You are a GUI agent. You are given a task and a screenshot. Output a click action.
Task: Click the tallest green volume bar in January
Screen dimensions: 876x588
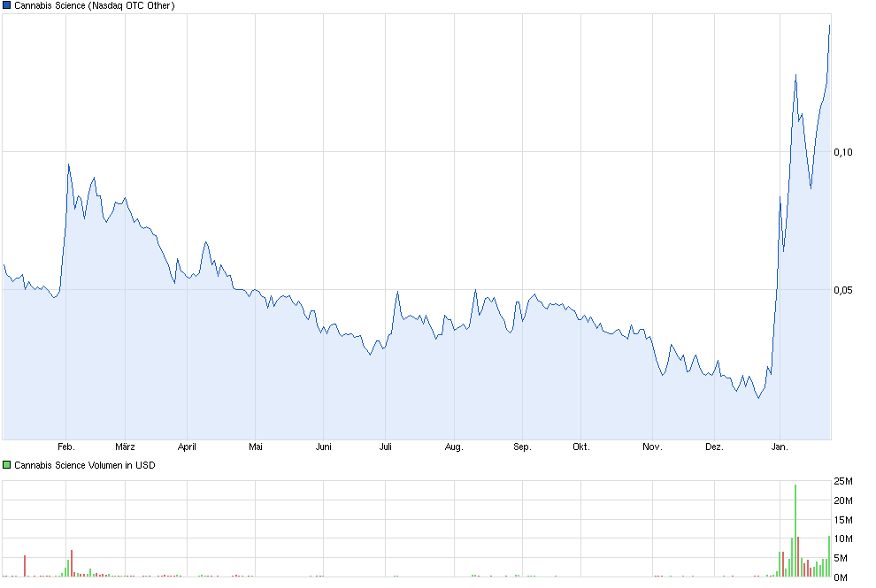[795, 531]
